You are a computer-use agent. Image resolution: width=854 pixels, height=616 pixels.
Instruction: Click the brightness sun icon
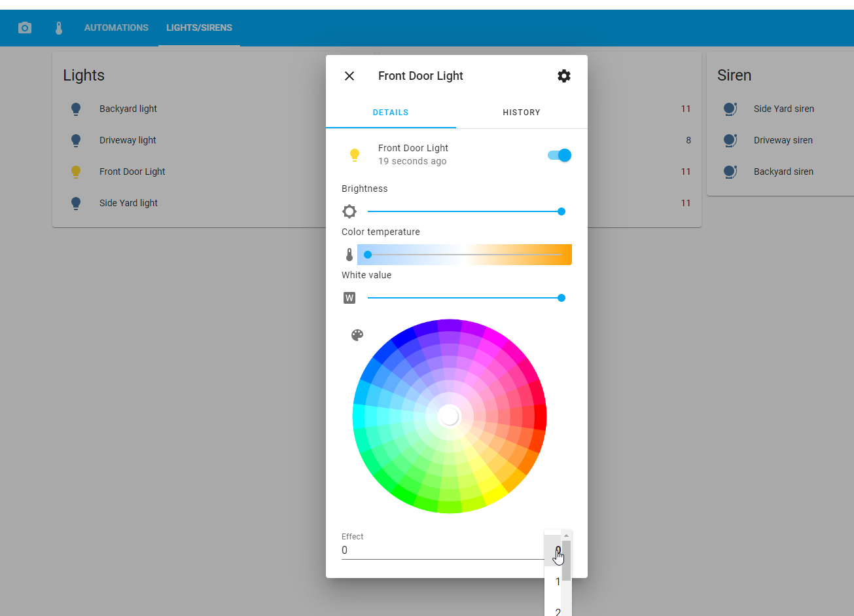pyautogui.click(x=349, y=211)
